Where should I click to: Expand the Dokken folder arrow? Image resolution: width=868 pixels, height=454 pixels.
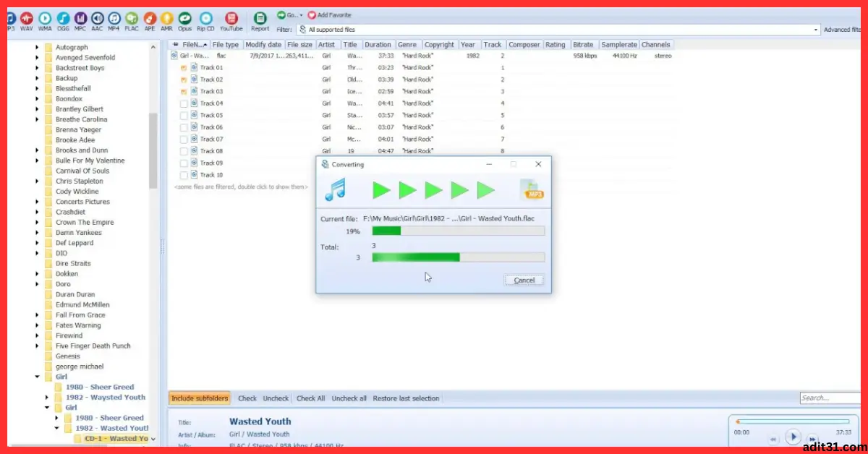point(37,274)
